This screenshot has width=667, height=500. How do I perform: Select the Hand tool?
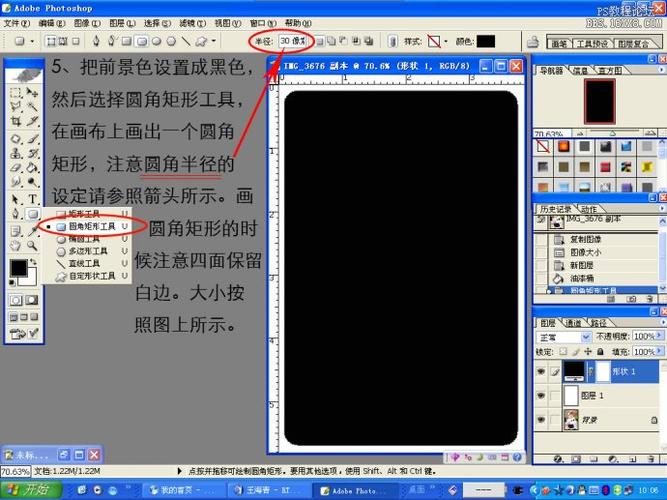16,246
